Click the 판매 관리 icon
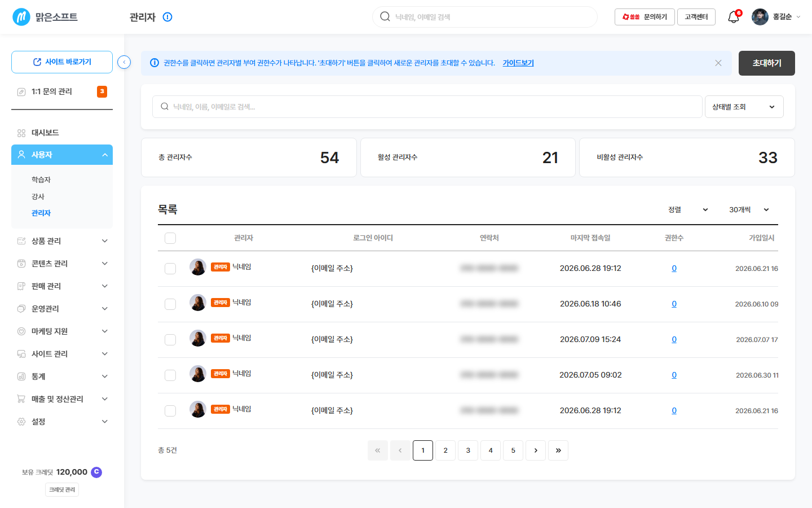 (x=21, y=286)
